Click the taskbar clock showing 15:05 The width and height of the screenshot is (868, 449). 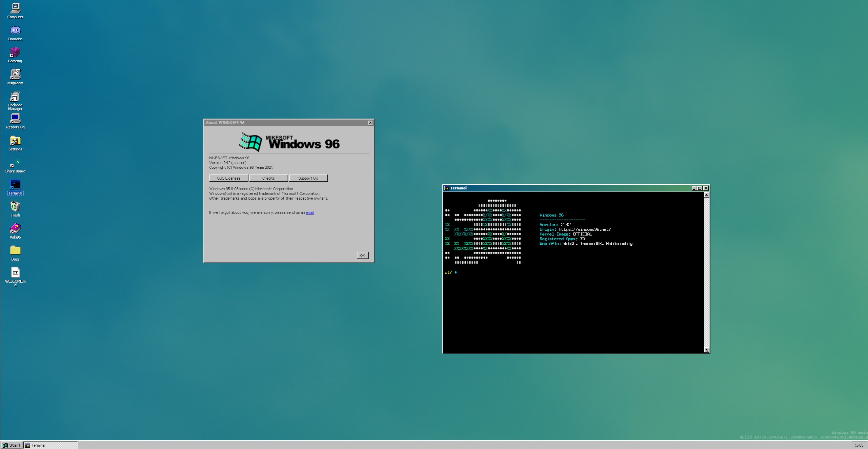[859, 445]
